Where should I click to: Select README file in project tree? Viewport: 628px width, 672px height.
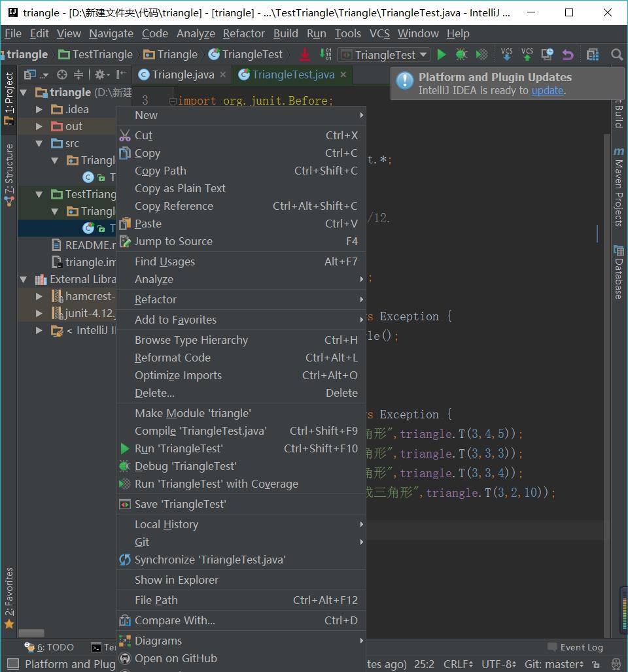(x=84, y=245)
